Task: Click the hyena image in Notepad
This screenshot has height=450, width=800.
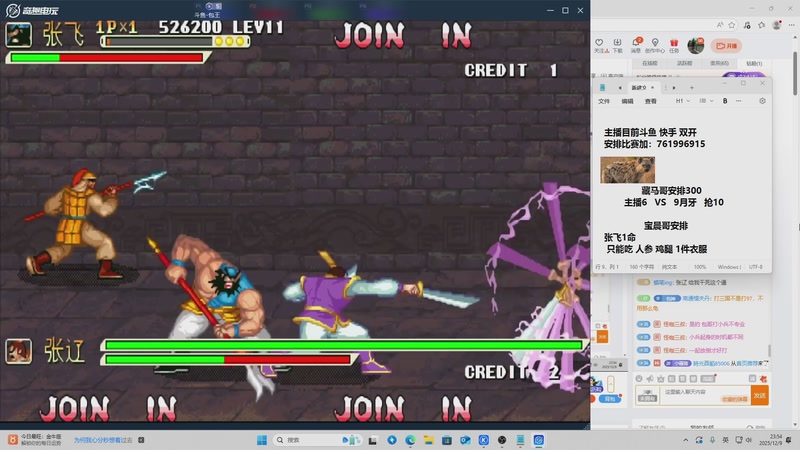Action: (628, 170)
